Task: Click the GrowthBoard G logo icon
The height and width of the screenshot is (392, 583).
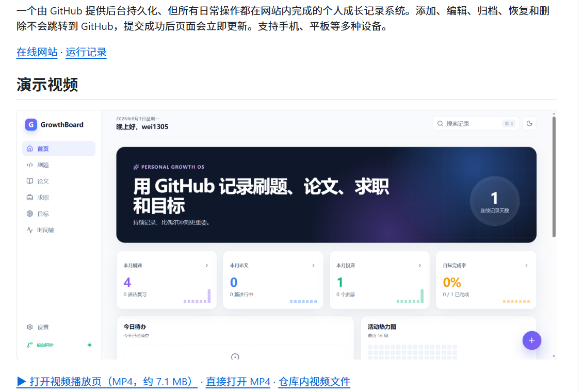Action: pyautogui.click(x=31, y=125)
